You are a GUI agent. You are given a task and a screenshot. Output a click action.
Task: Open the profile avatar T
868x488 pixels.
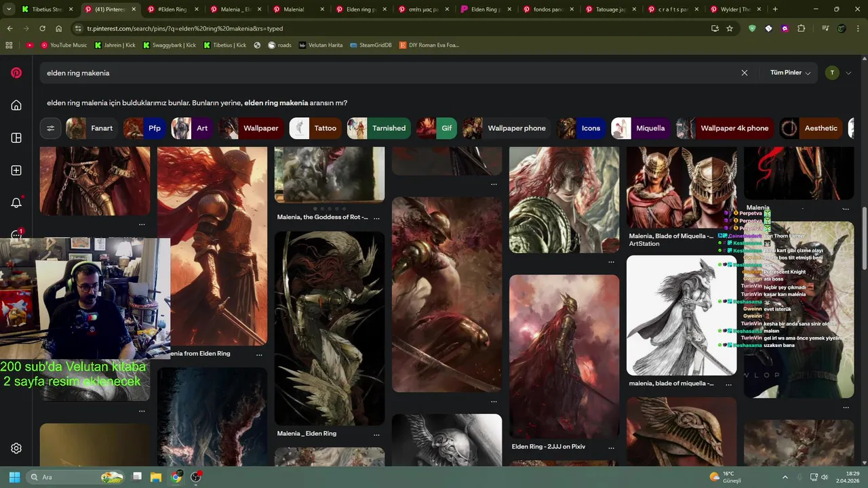832,73
